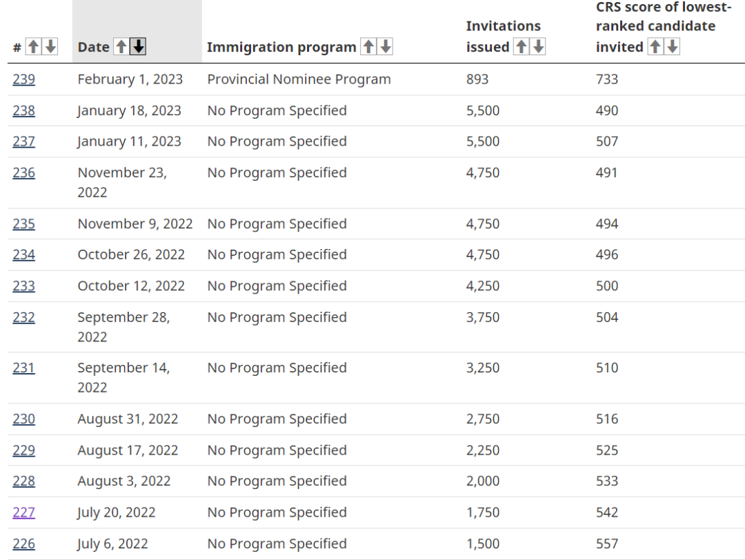Open the visited draw 227 link
The height and width of the screenshot is (560, 745).
[x=23, y=512]
